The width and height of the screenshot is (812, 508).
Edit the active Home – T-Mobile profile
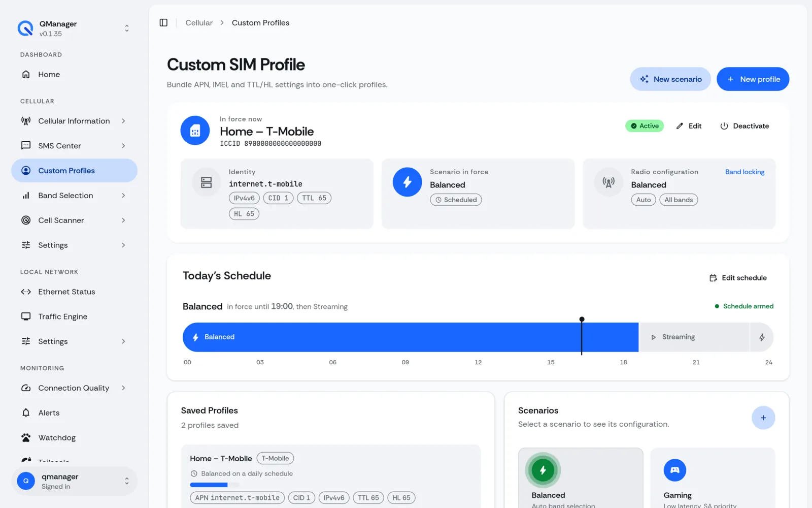click(689, 126)
